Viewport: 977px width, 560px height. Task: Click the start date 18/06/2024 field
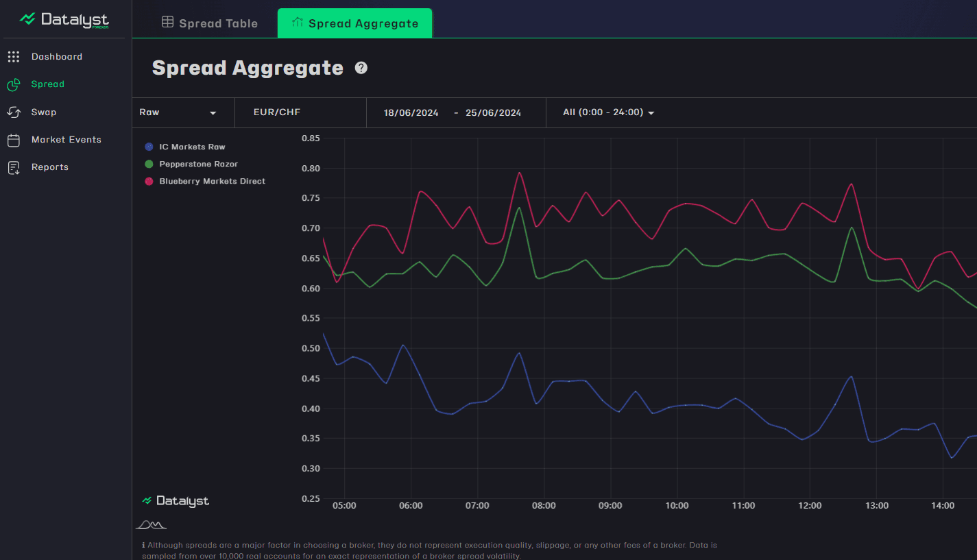click(411, 113)
